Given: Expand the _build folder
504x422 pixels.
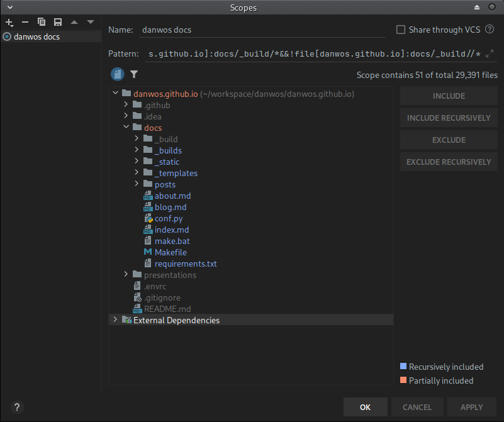Looking at the screenshot, I should [x=137, y=139].
